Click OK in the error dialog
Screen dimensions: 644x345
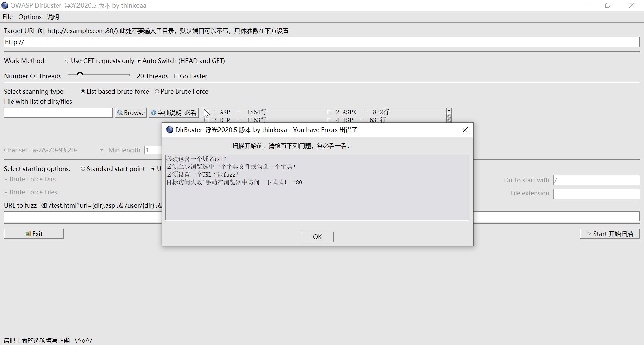(x=317, y=237)
